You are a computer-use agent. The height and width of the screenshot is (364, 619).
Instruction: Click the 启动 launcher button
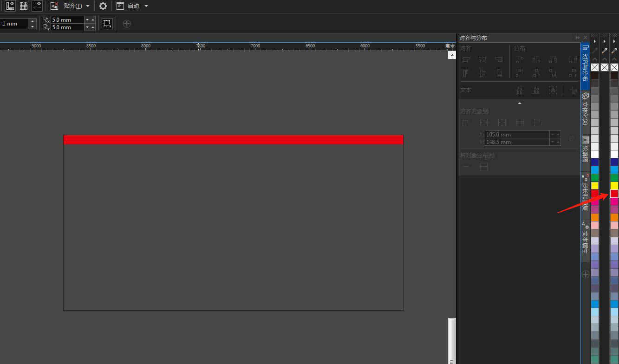pyautogui.click(x=128, y=6)
